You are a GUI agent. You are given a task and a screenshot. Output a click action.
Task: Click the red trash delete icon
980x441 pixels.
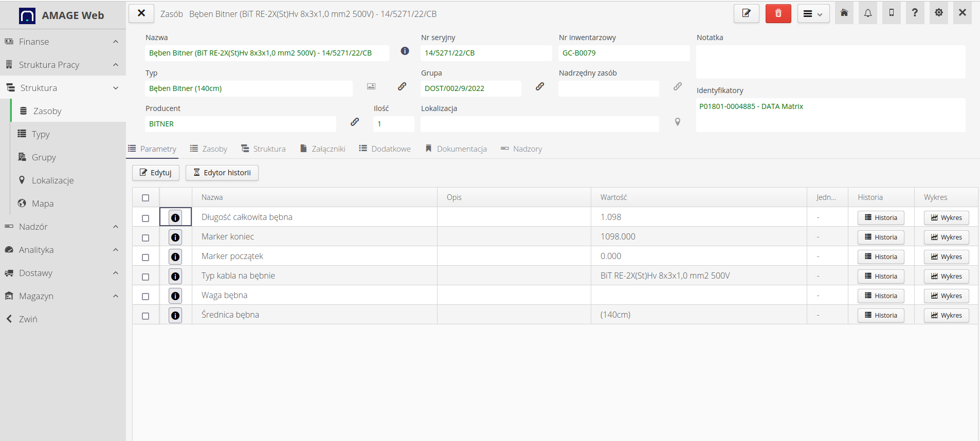[x=778, y=13]
